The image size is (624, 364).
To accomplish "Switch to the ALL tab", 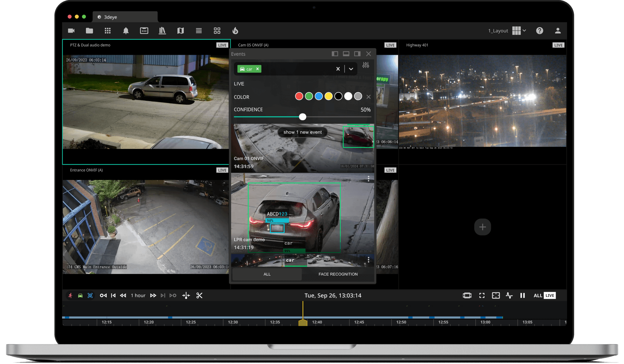I will pos(267,274).
